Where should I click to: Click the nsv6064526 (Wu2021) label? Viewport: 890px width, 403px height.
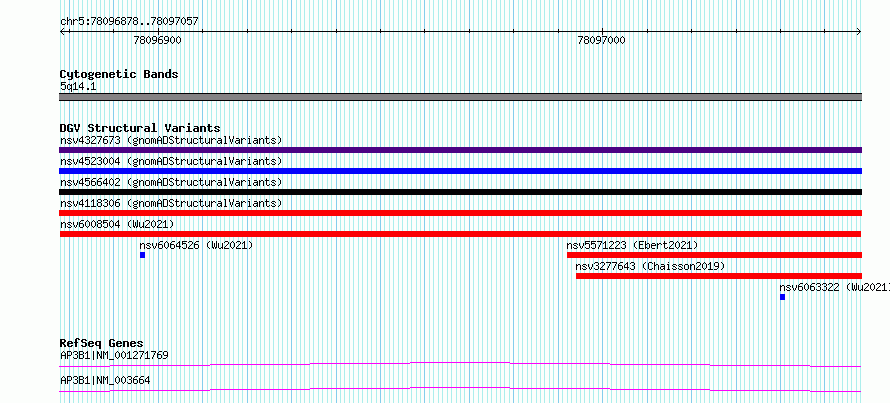click(x=196, y=245)
